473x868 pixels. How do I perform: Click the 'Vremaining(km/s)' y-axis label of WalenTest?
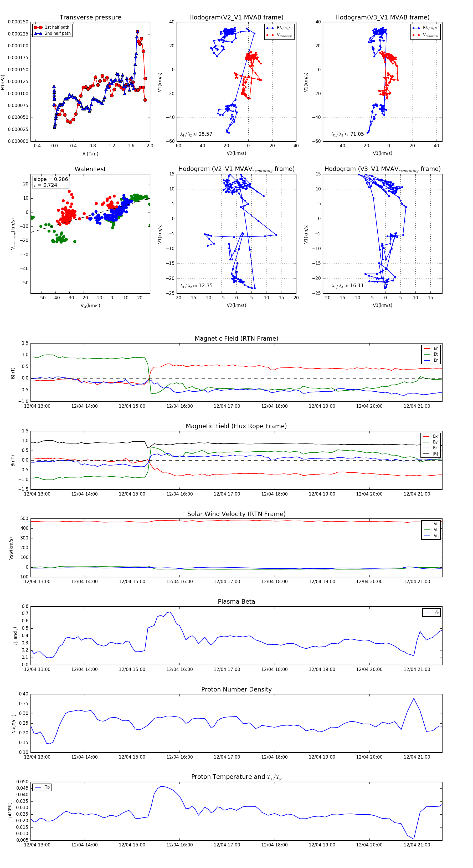pyautogui.click(x=13, y=234)
